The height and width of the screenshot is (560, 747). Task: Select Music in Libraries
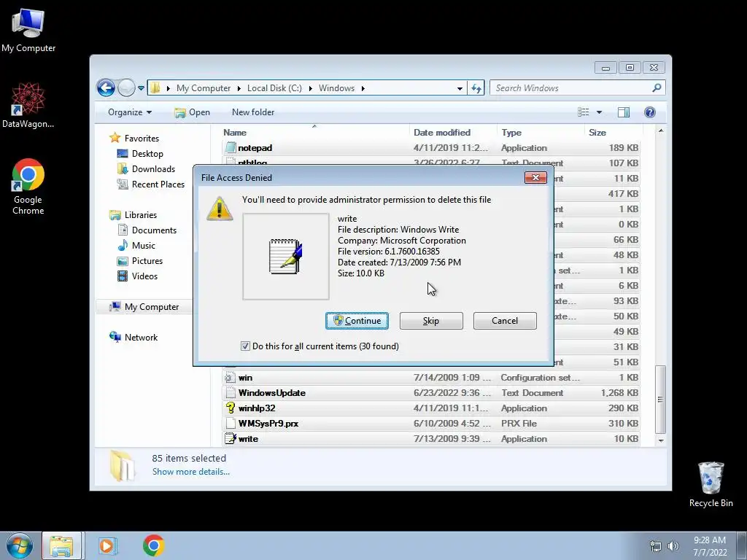(144, 245)
